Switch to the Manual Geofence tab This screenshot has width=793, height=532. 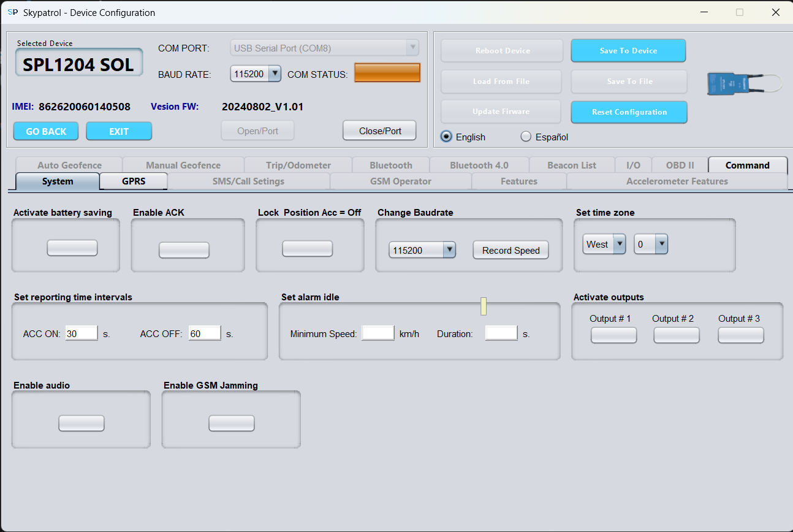pyautogui.click(x=183, y=165)
